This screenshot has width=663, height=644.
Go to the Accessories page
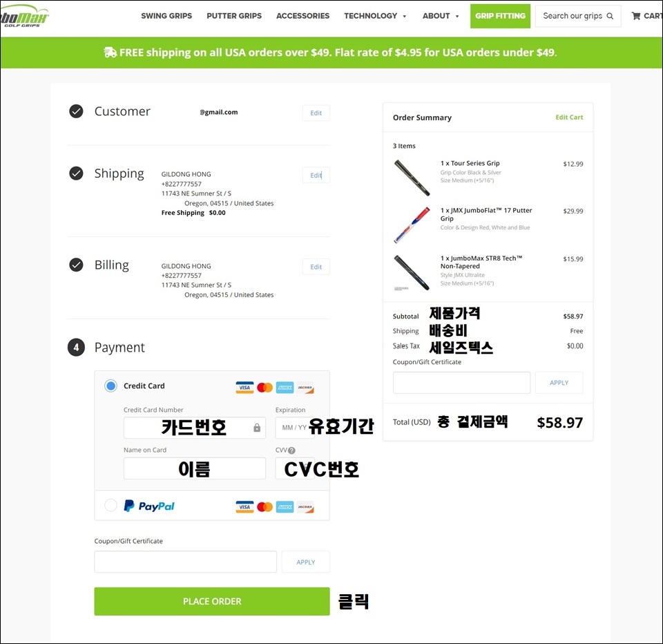[x=302, y=16]
